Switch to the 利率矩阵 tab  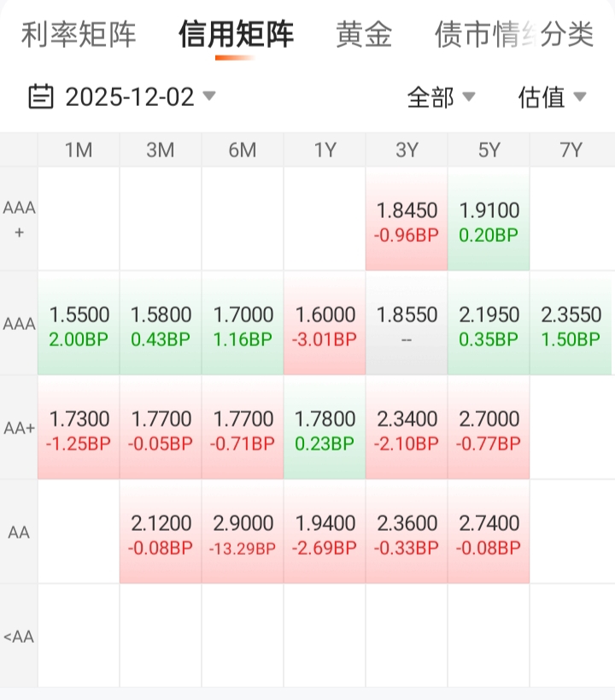pyautogui.click(x=79, y=35)
